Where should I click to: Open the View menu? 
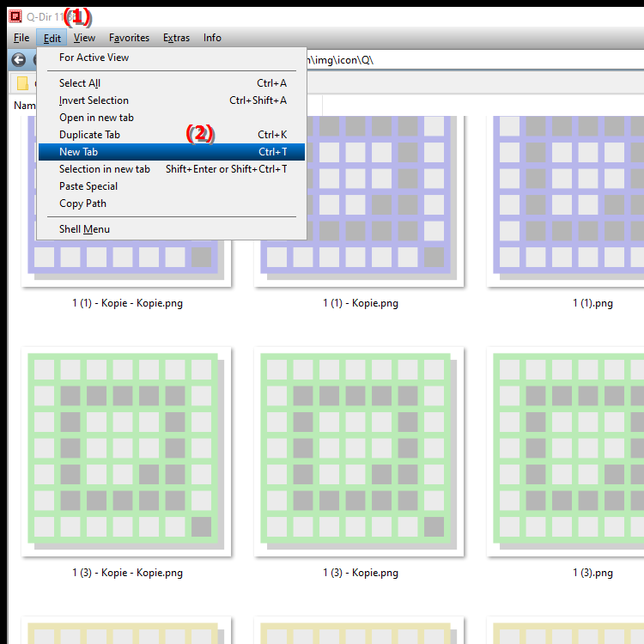point(85,38)
